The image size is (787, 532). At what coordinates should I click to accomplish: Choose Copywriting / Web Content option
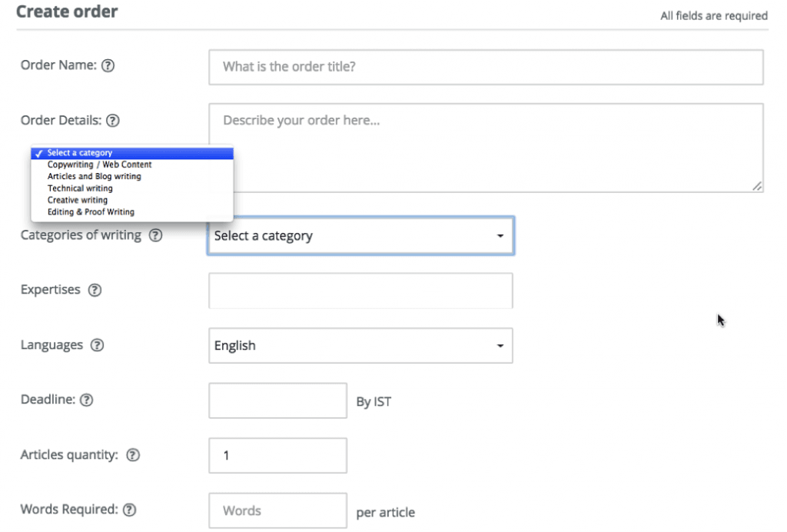(132, 165)
